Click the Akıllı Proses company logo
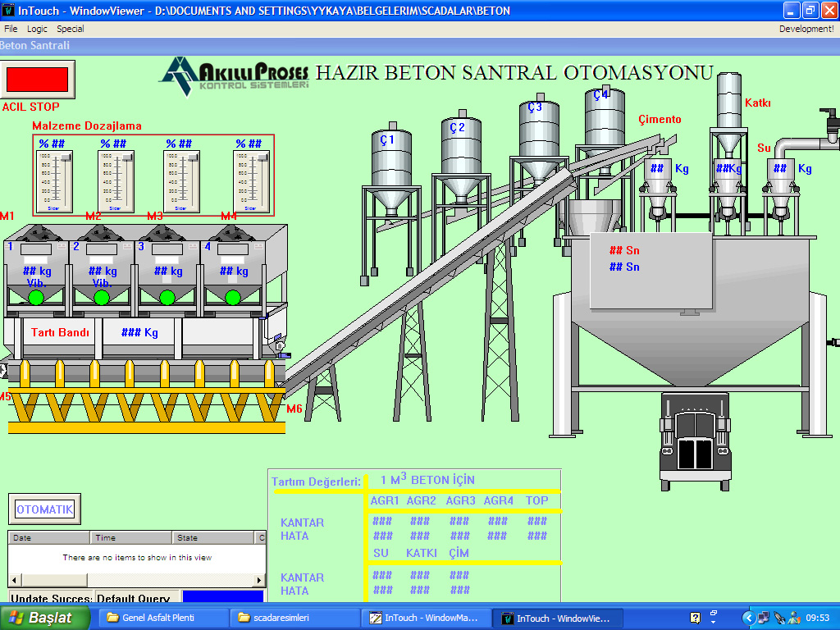 tap(235, 75)
